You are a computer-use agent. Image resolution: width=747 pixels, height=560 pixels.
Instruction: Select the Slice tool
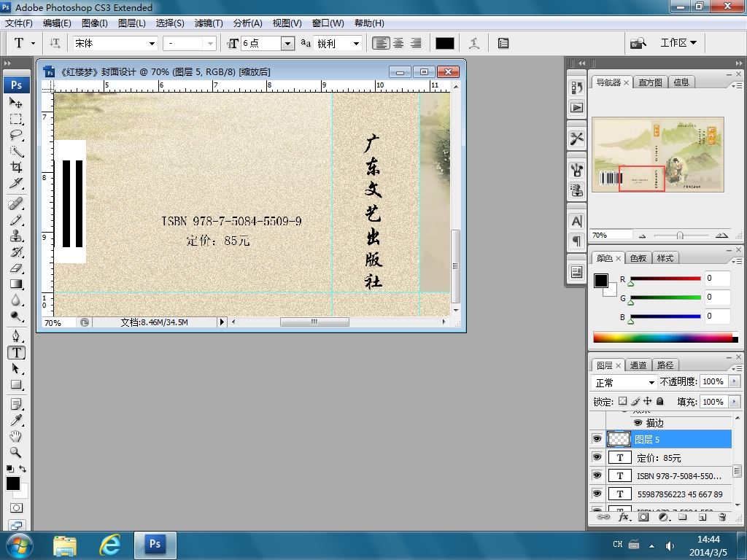pos(16,183)
